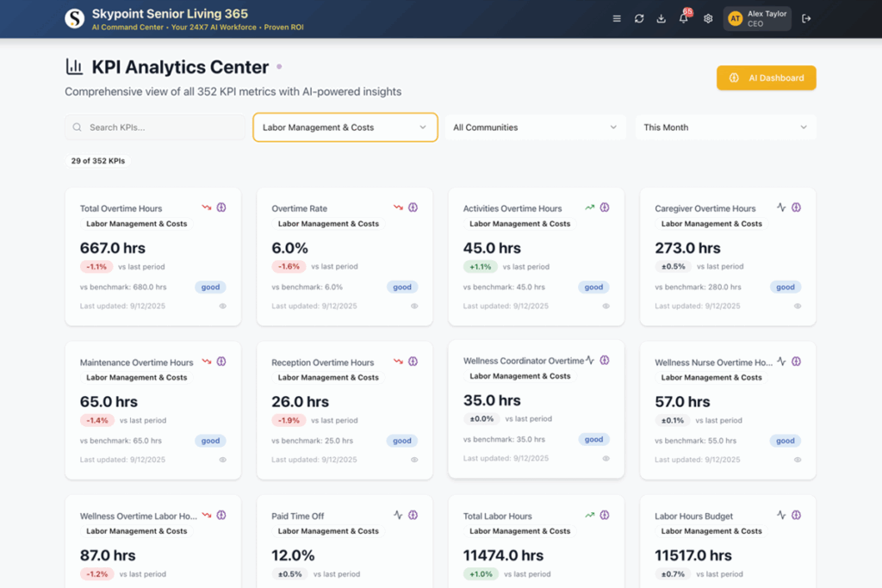This screenshot has width=882, height=588.
Task: Open the hamburger menu icon
Action: pyautogui.click(x=617, y=19)
